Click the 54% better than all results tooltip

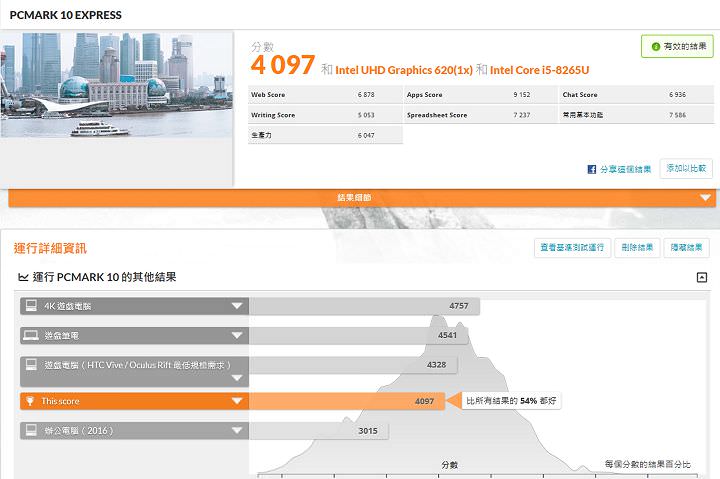point(511,401)
